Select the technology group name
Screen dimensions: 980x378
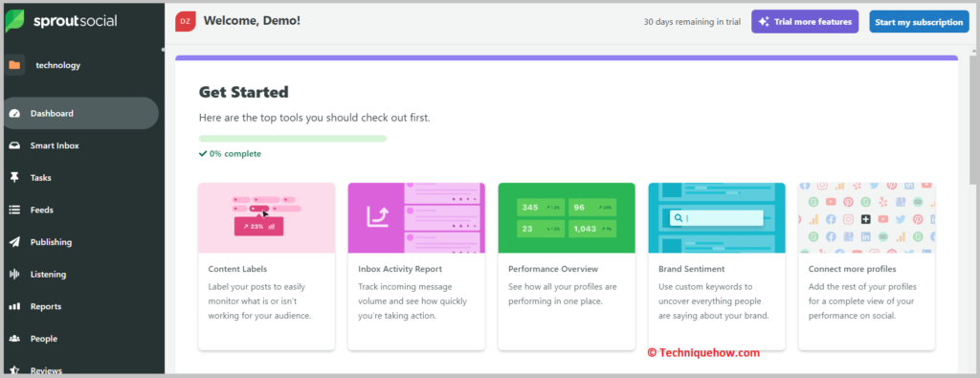point(58,65)
